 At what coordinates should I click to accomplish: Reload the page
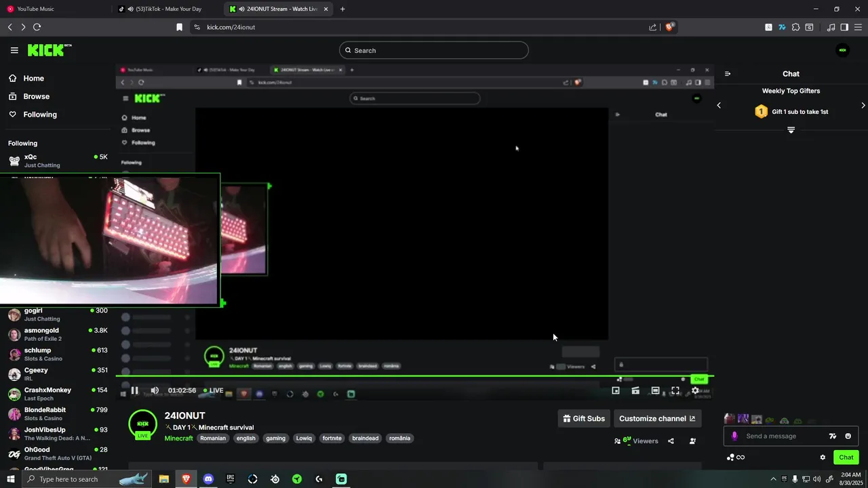coord(37,27)
